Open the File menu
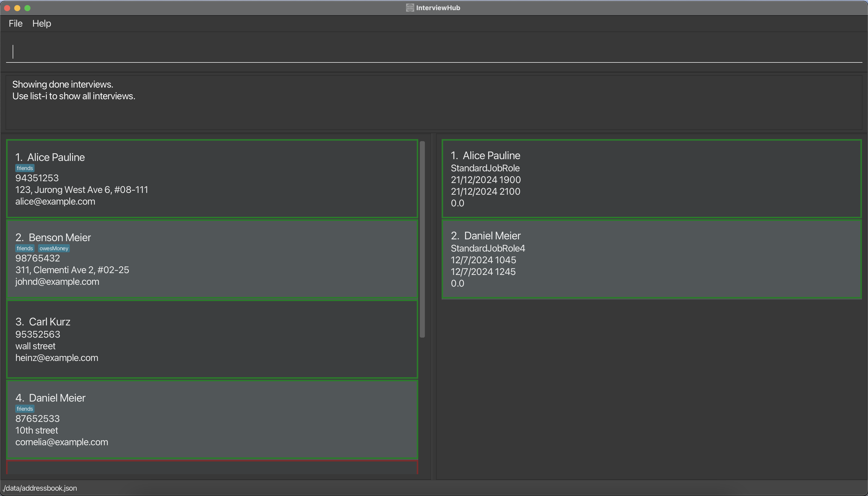 click(x=16, y=24)
